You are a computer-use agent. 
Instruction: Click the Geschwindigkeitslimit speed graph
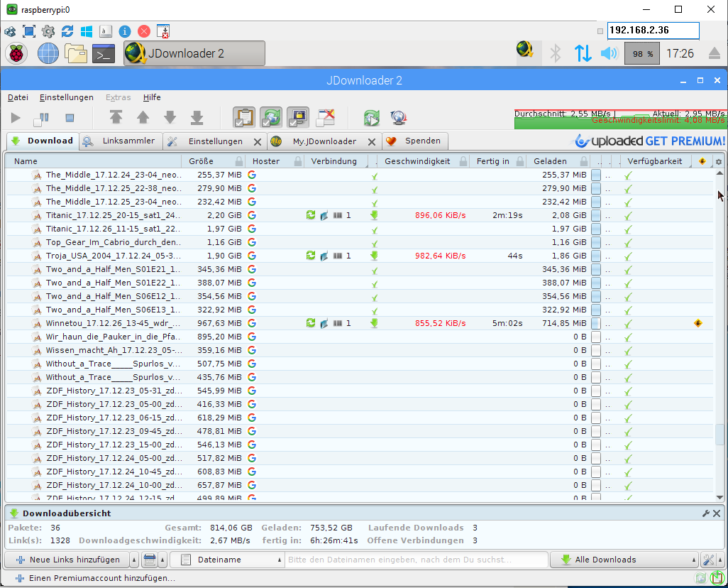point(617,122)
